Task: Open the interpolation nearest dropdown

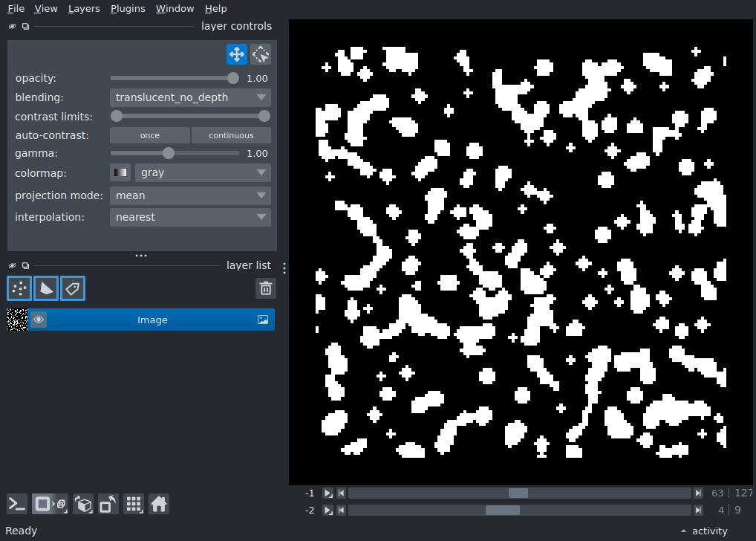Action: (x=190, y=217)
